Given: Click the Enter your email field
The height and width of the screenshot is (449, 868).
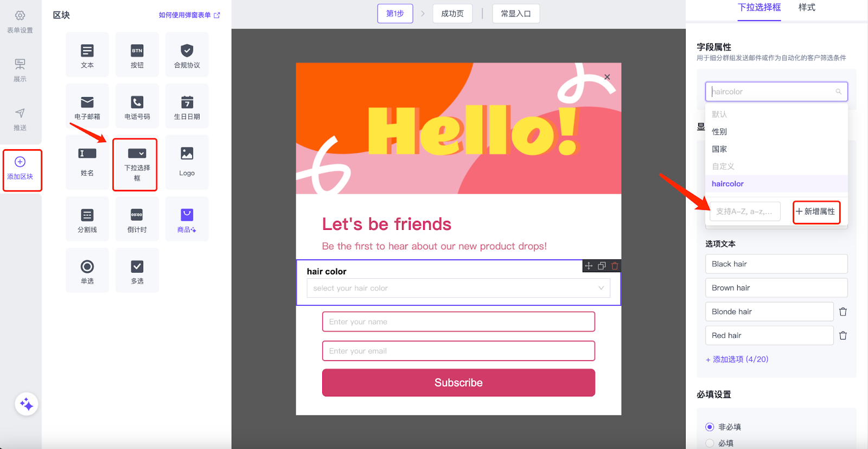Looking at the screenshot, I should (x=458, y=351).
